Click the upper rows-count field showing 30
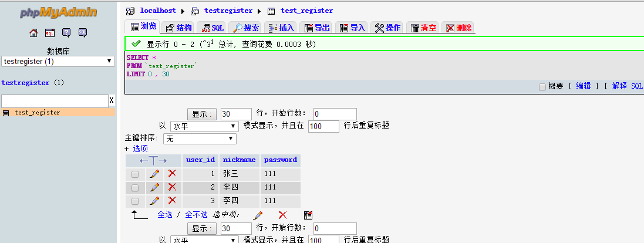Image resolution: width=644 pixels, height=243 pixels. tap(236, 114)
